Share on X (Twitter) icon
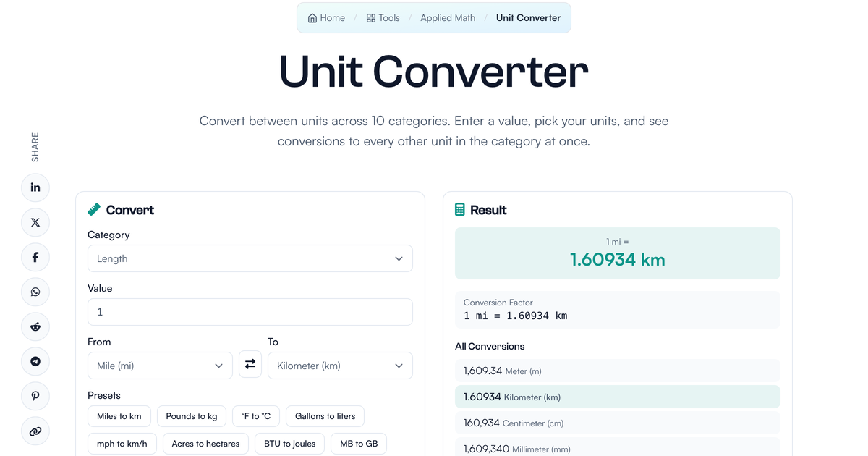The height and width of the screenshot is (456, 868). (x=35, y=222)
